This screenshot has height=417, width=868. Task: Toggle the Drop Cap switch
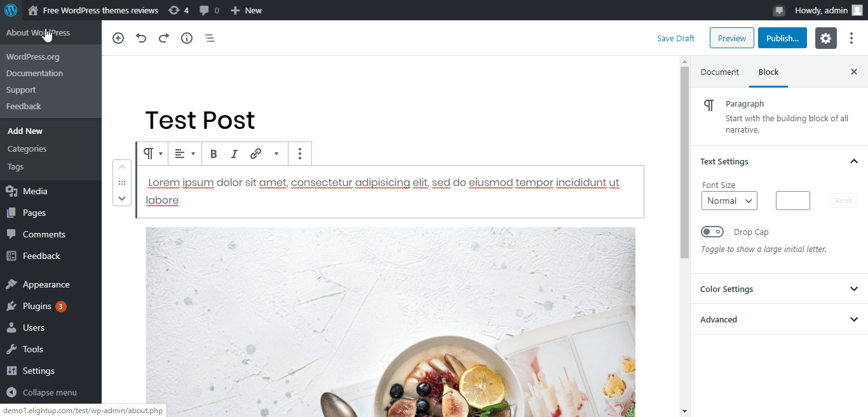[x=712, y=232]
